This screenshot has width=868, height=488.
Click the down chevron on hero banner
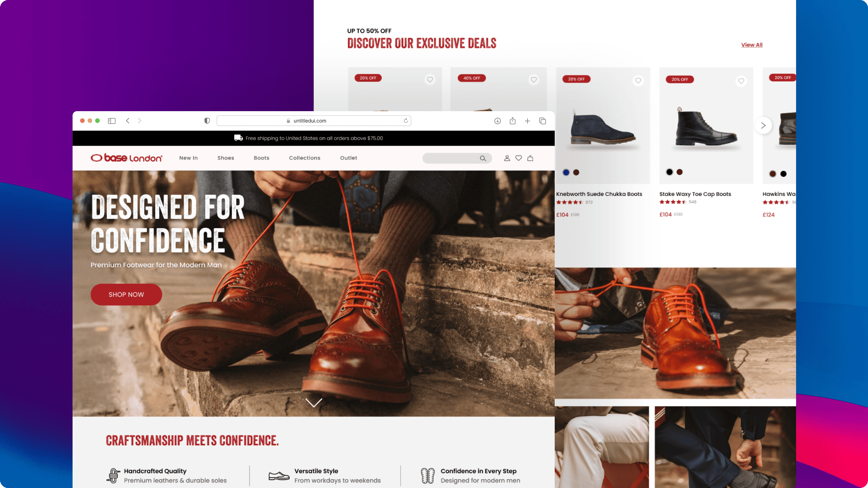tap(314, 403)
